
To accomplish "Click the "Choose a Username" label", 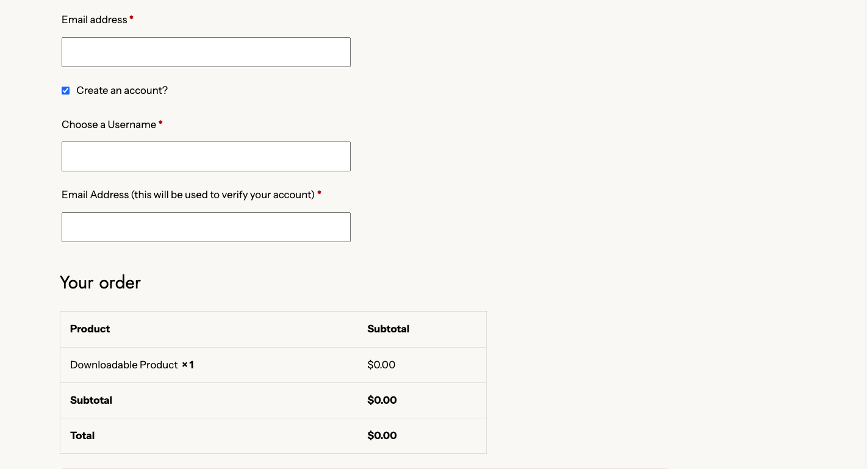I will click(109, 125).
